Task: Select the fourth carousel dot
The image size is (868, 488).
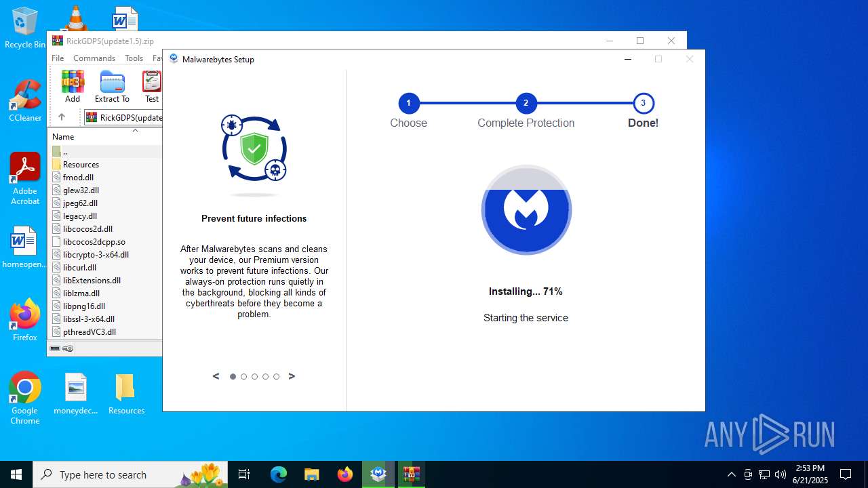Action: (265, 376)
